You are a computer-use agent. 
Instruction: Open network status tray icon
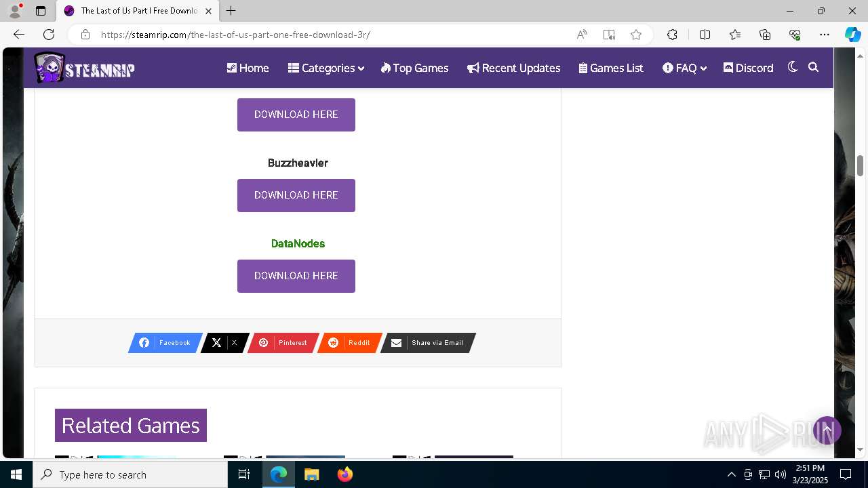pyautogui.click(x=764, y=474)
